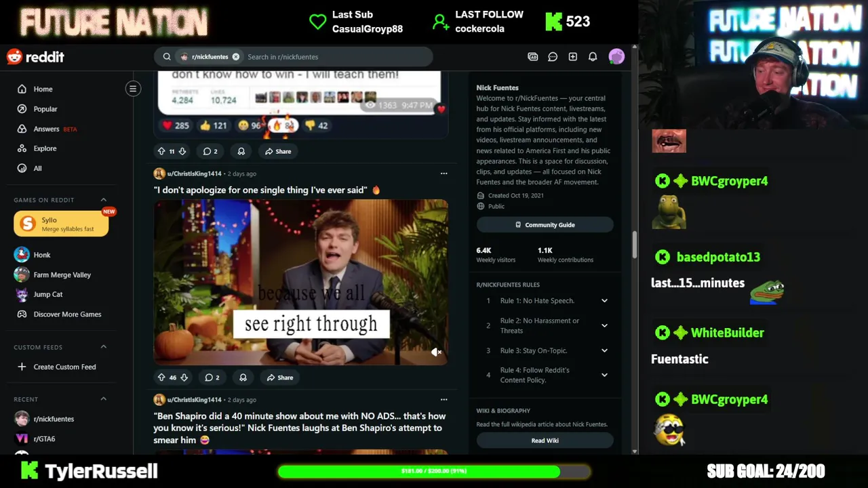This screenshot has width=868, height=488.
Task: Click the Read Wiki button
Action: click(545, 441)
